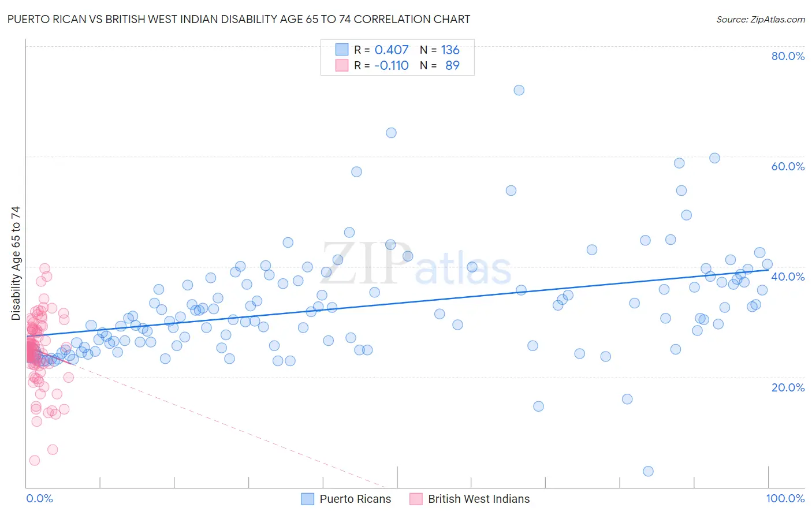The height and width of the screenshot is (515, 812).
Task: Select the British West Indians legend label
Action: click(479, 499)
